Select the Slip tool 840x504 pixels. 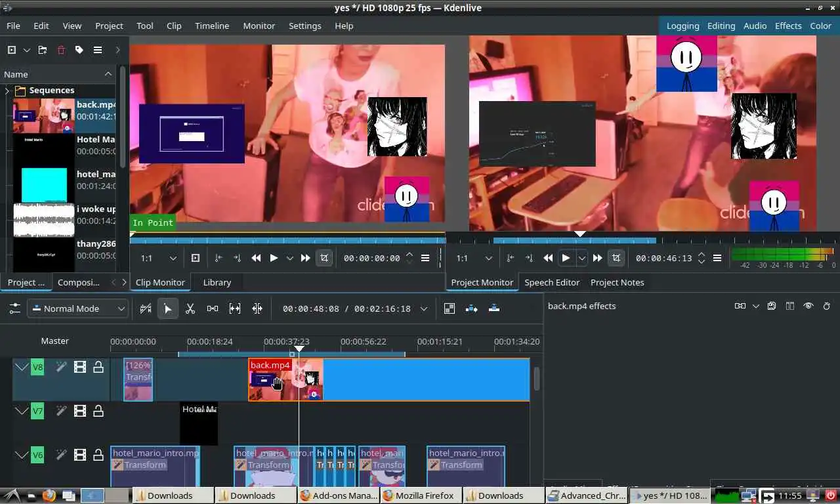[x=235, y=308]
